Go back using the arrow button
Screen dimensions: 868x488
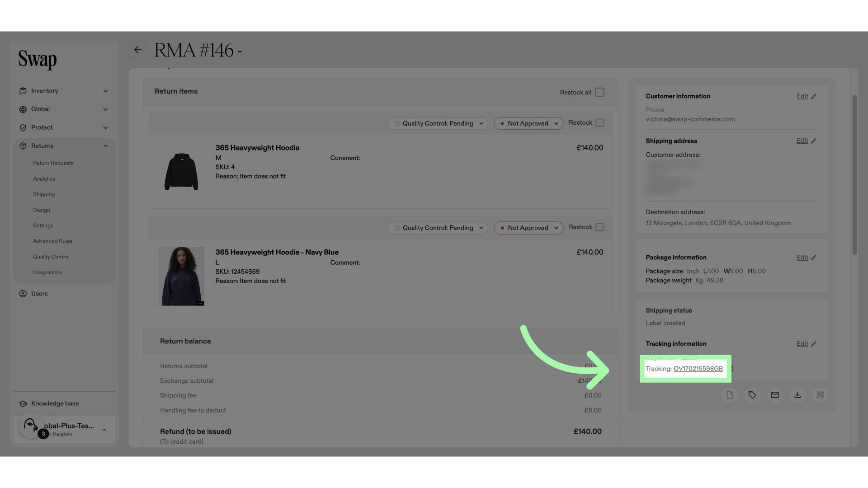[x=138, y=50]
